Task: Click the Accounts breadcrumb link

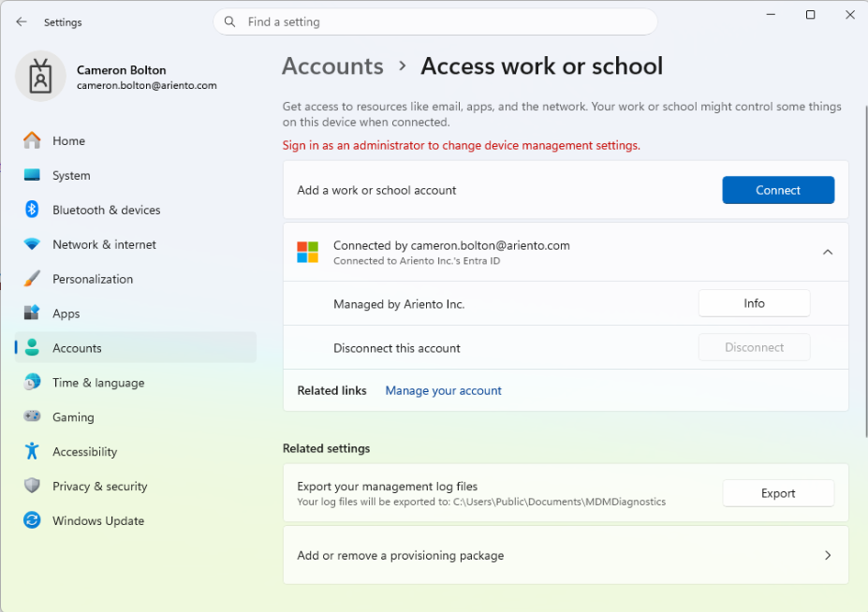Action: pyautogui.click(x=332, y=66)
